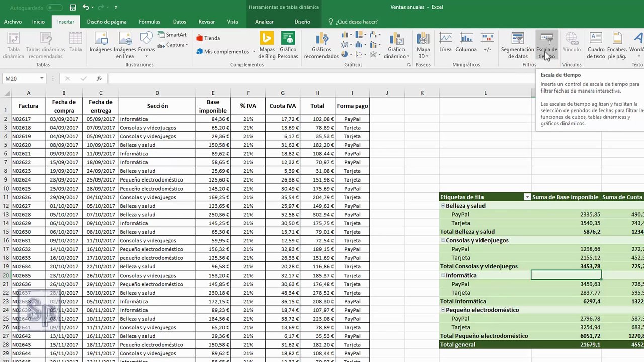Click the insert function fx icon
Screen dimensions: 644x362
tap(99, 79)
